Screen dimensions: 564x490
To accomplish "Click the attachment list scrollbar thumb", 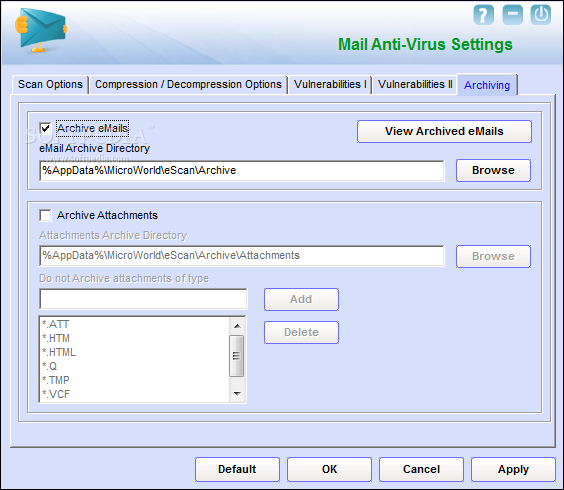I will click(x=237, y=356).
